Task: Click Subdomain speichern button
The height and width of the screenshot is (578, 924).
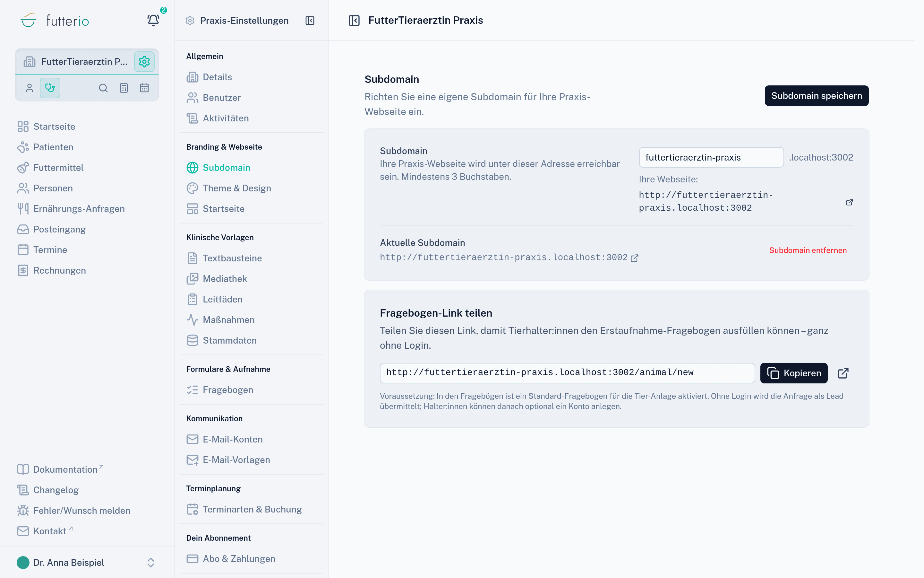Action: click(x=816, y=96)
